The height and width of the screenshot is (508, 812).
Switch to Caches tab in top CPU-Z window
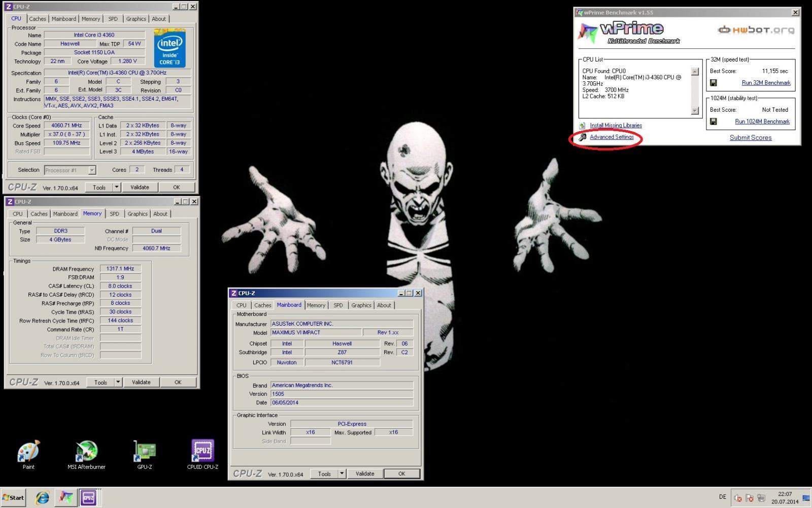pos(38,19)
